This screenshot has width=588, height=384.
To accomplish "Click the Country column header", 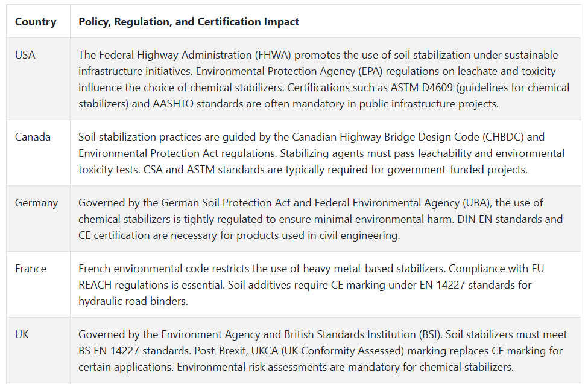I will (x=36, y=22).
